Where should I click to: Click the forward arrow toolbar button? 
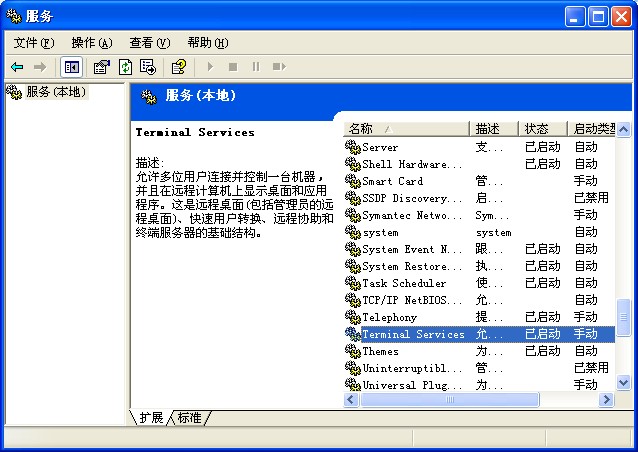pos(40,67)
